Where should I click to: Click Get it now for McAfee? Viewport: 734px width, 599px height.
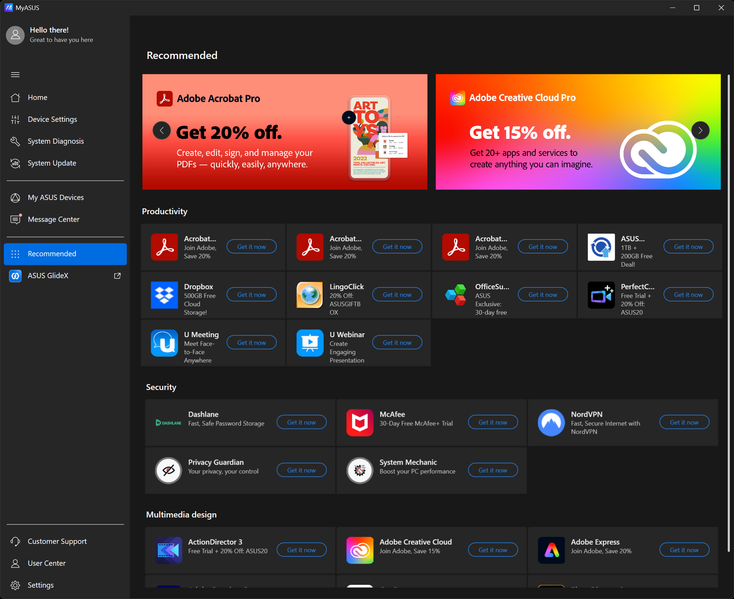(x=493, y=422)
